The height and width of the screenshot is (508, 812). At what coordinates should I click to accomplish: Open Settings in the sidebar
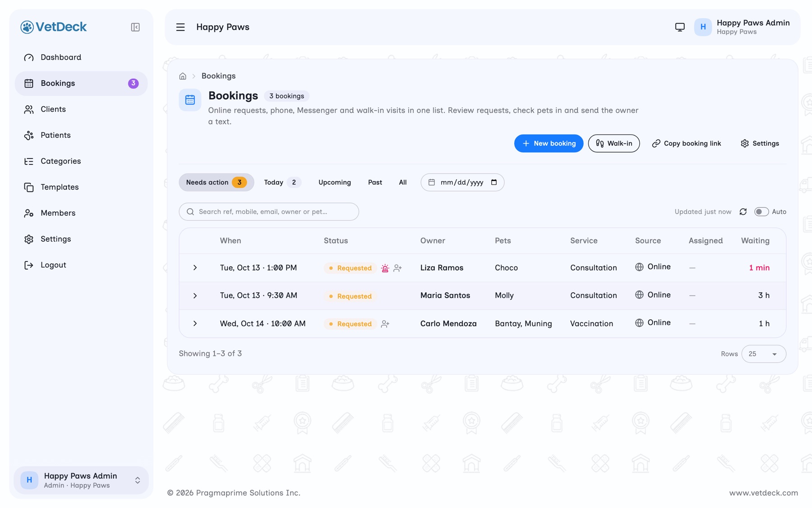point(81,239)
